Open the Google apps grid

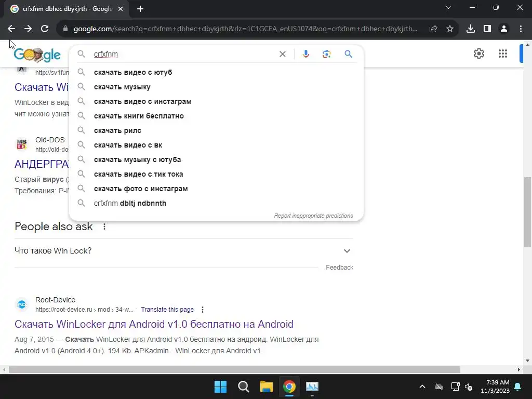tap(503, 54)
